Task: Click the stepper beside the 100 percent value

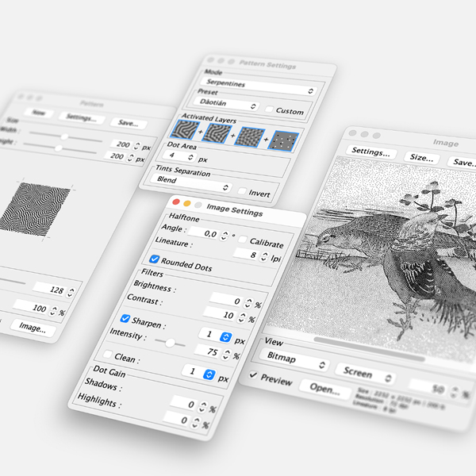Action: click(x=53, y=311)
